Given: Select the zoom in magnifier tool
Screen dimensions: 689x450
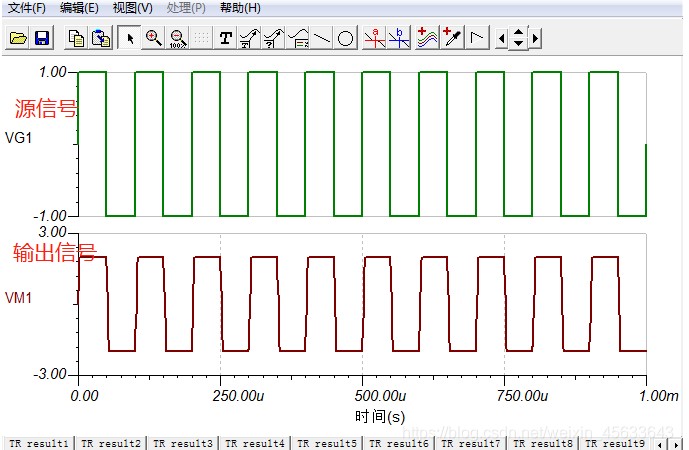Looking at the screenshot, I should coord(153,38).
